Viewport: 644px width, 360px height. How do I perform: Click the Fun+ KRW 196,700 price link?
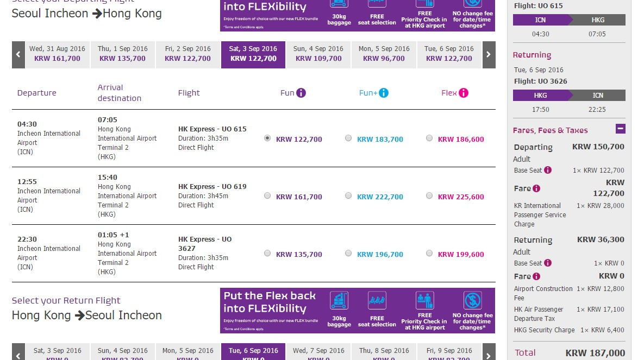pyautogui.click(x=380, y=255)
